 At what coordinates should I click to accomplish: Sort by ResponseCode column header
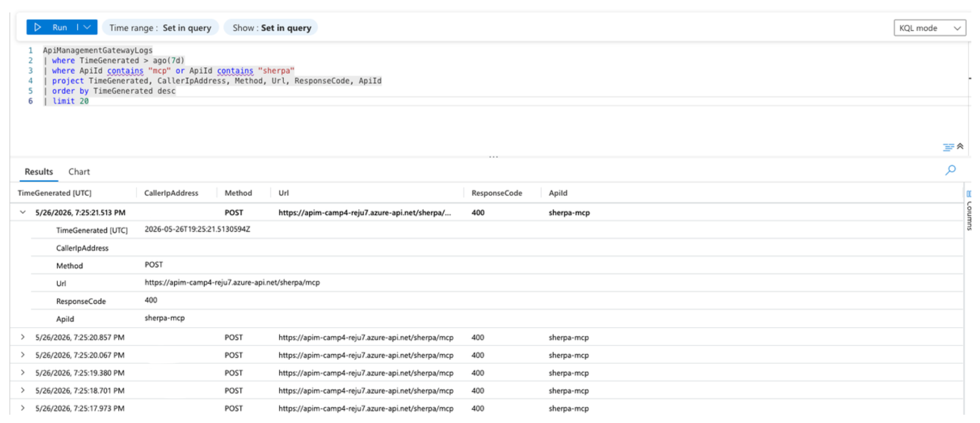point(497,193)
